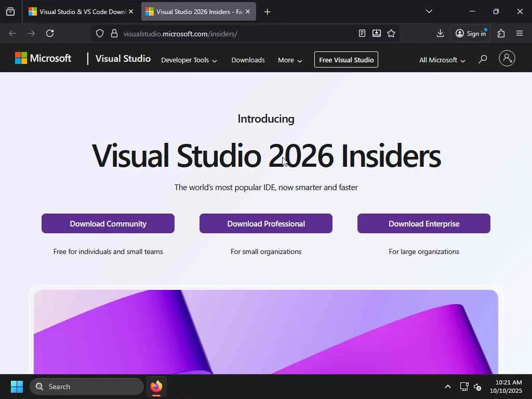
Task: Open the site search magnifier icon
Action: click(x=483, y=59)
